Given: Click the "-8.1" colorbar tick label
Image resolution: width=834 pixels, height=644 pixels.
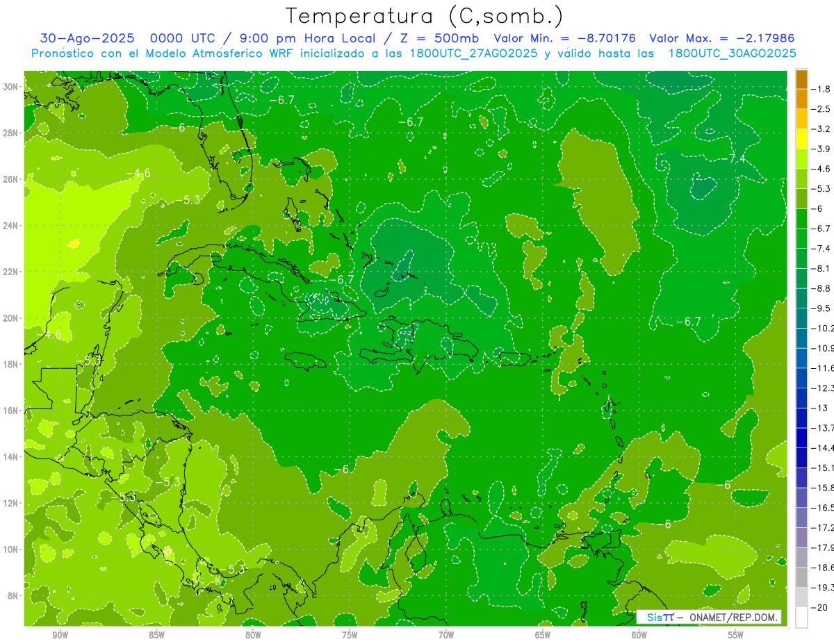Looking at the screenshot, I should 821,268.
